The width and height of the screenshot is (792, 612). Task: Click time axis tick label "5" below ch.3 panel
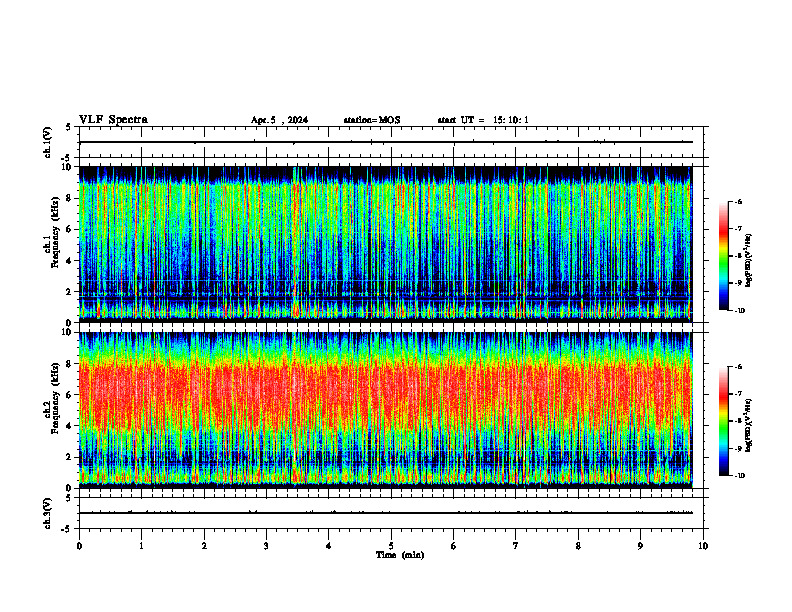tap(391, 546)
